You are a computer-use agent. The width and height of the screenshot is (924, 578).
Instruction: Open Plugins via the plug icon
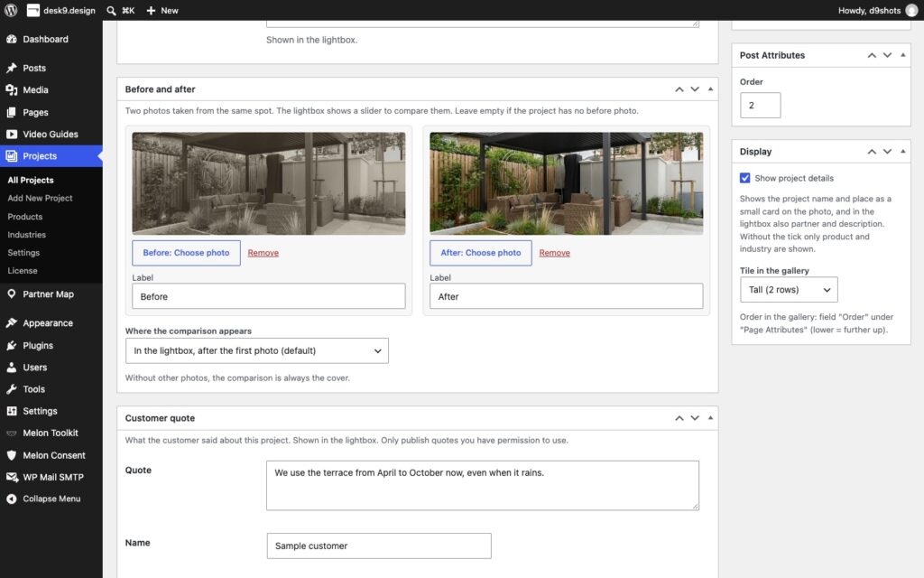(11, 345)
